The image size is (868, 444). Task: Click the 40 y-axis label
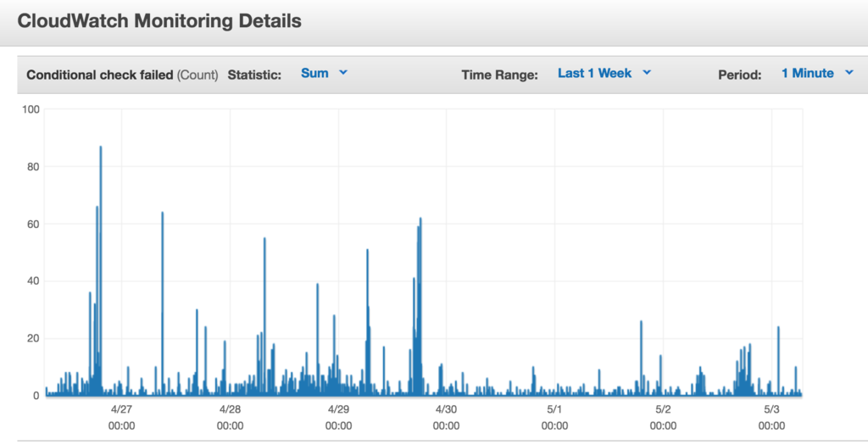coord(33,281)
